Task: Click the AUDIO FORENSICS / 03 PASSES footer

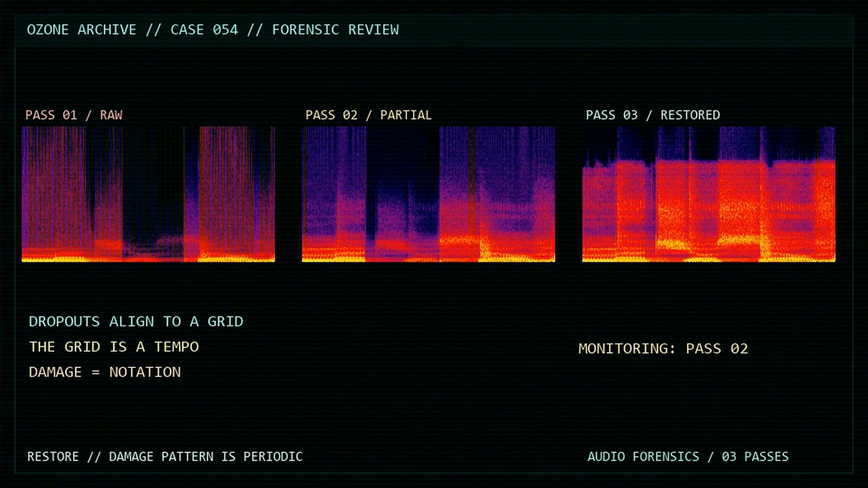Action: pos(688,457)
